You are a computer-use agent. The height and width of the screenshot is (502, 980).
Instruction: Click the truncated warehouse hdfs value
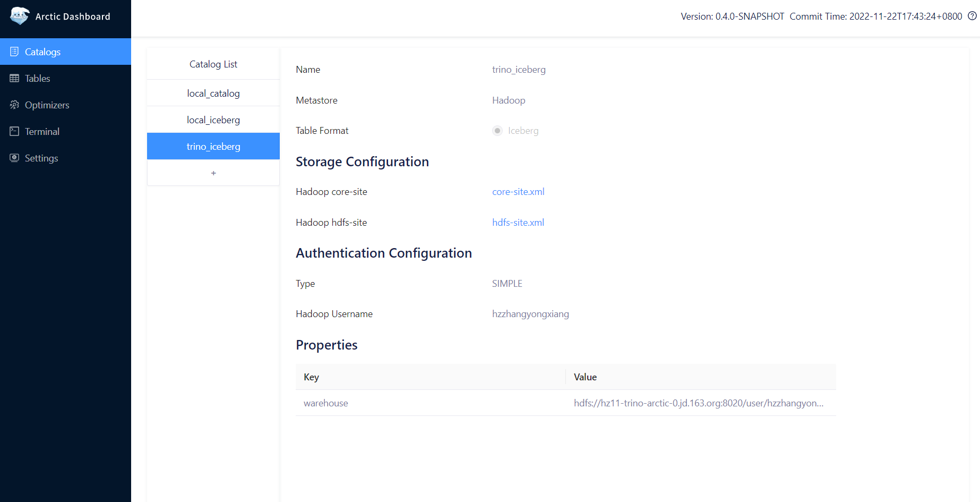click(x=698, y=403)
